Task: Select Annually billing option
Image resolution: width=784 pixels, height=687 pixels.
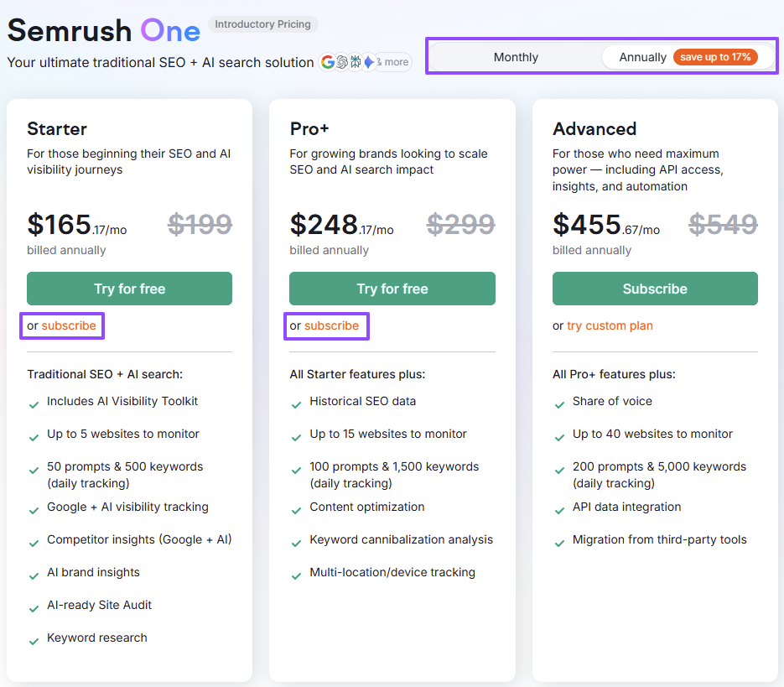Action: (x=642, y=57)
